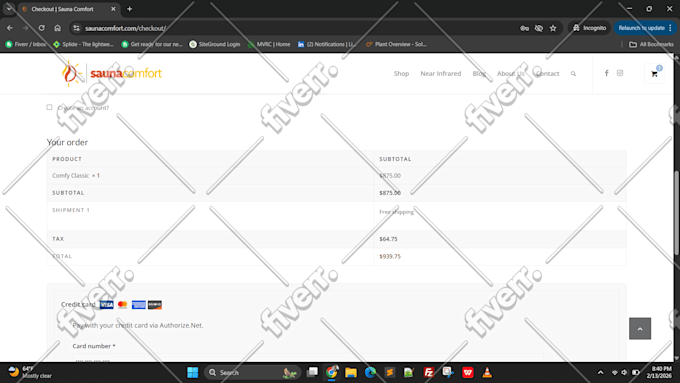Open the Contact menu item

[547, 74]
